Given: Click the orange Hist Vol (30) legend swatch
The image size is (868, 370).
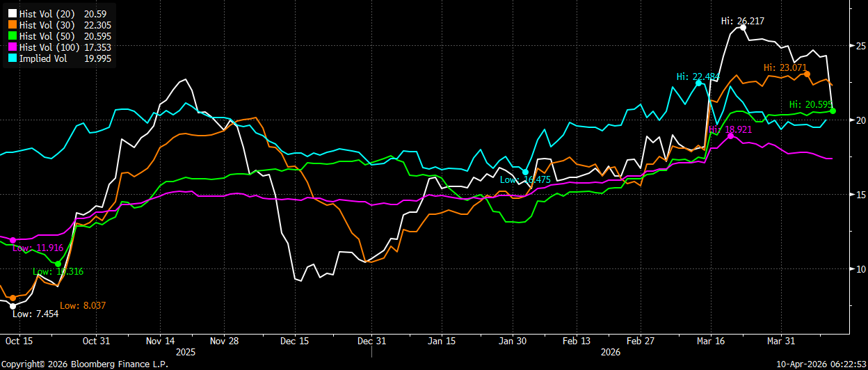Looking at the screenshot, I should 11,25.
